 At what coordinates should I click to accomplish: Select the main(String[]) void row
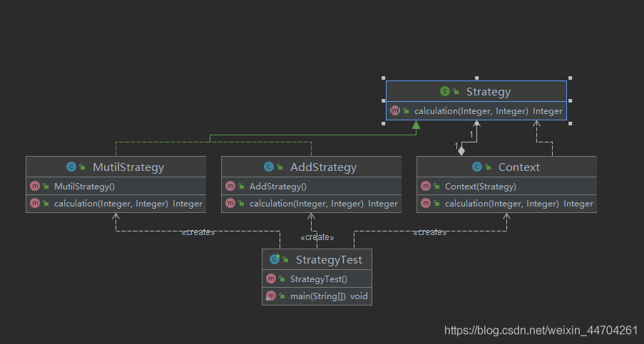click(317, 296)
